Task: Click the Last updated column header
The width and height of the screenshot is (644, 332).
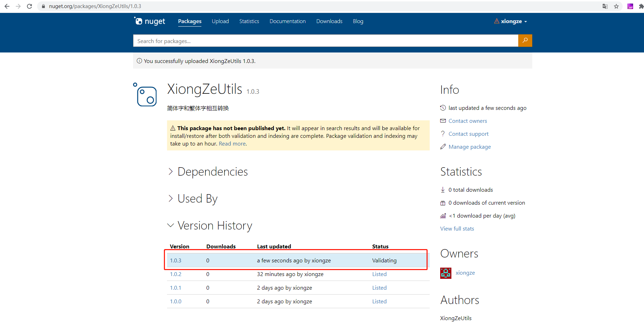Action: [274, 246]
